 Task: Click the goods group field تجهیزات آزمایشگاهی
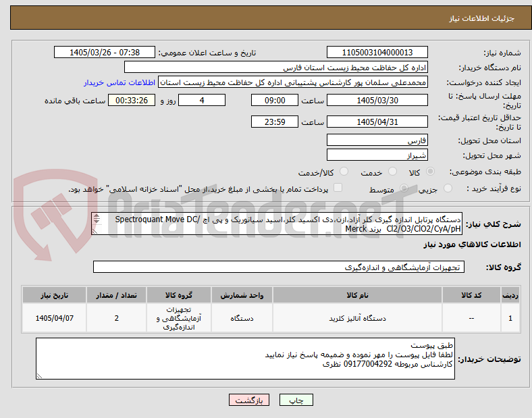point(279,267)
